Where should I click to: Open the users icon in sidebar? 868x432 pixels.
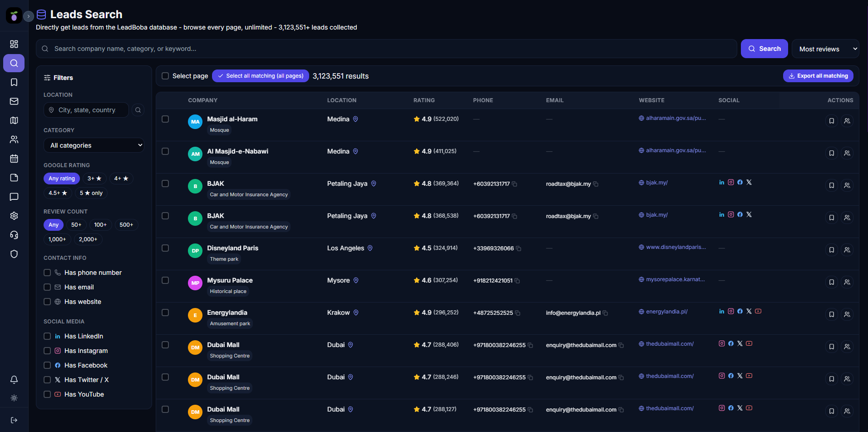tap(14, 139)
